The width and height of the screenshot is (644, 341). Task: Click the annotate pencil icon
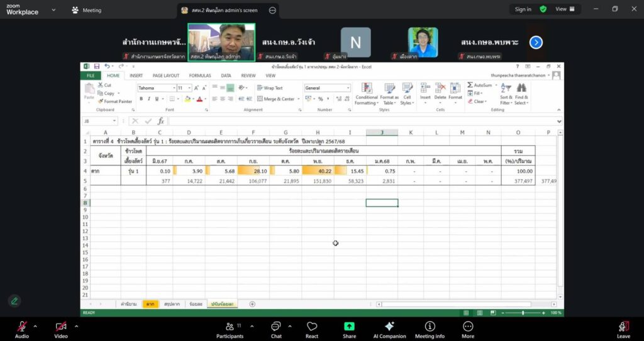point(14,301)
